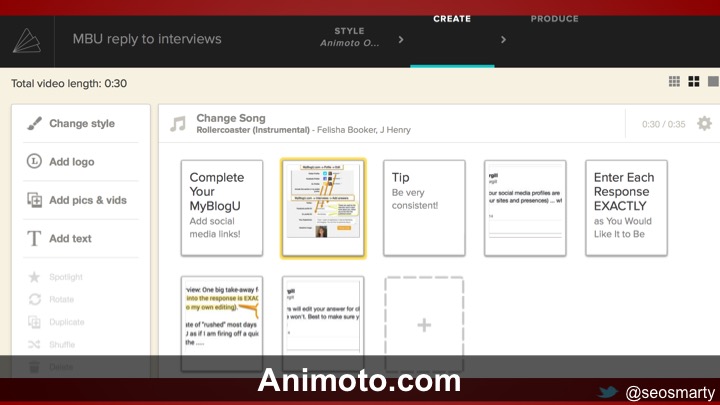Open the Style step tab
Image resolution: width=720 pixels, height=405 pixels.
click(x=349, y=37)
